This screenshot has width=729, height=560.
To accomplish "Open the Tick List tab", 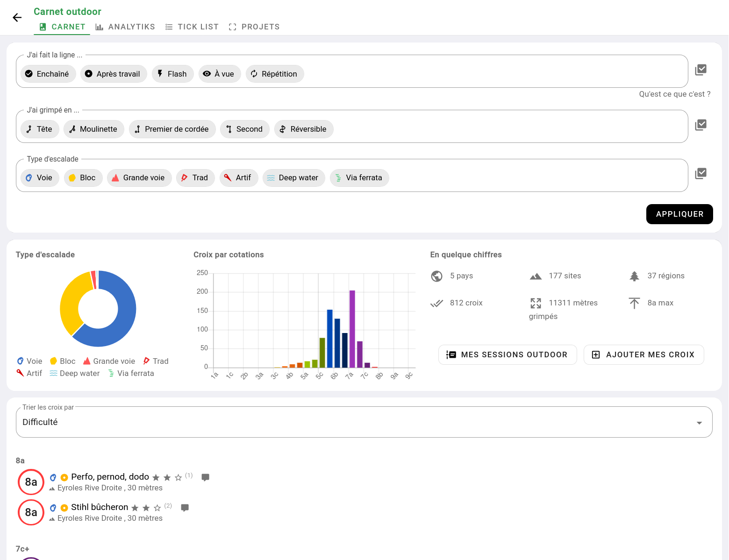I will tap(192, 27).
